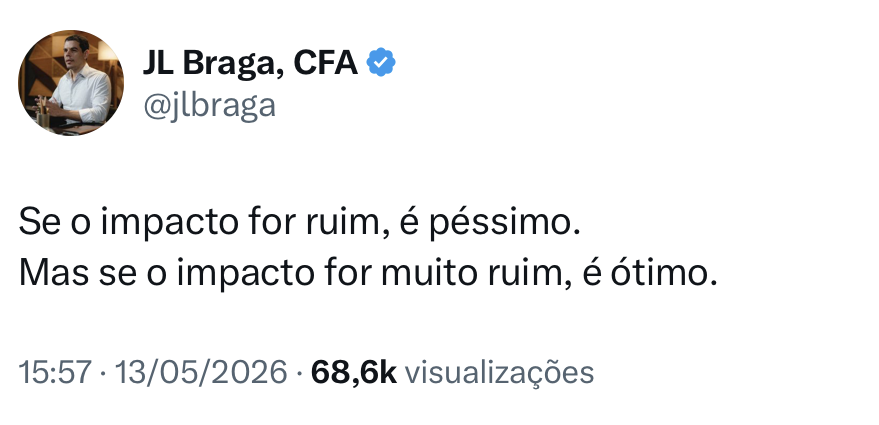
Task: Open the @jlbraga handle link
Action: [x=209, y=105]
